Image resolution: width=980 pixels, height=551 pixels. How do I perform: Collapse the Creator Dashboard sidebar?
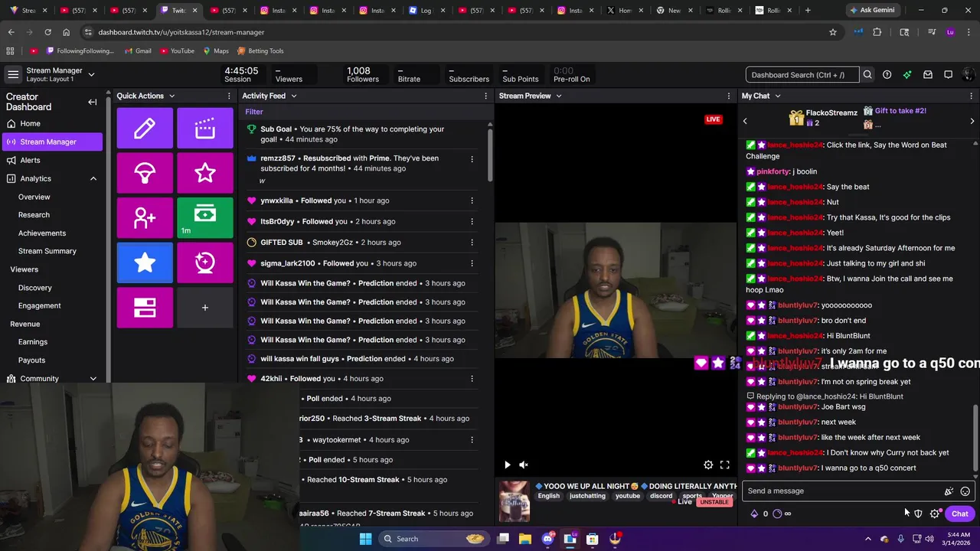pyautogui.click(x=93, y=102)
